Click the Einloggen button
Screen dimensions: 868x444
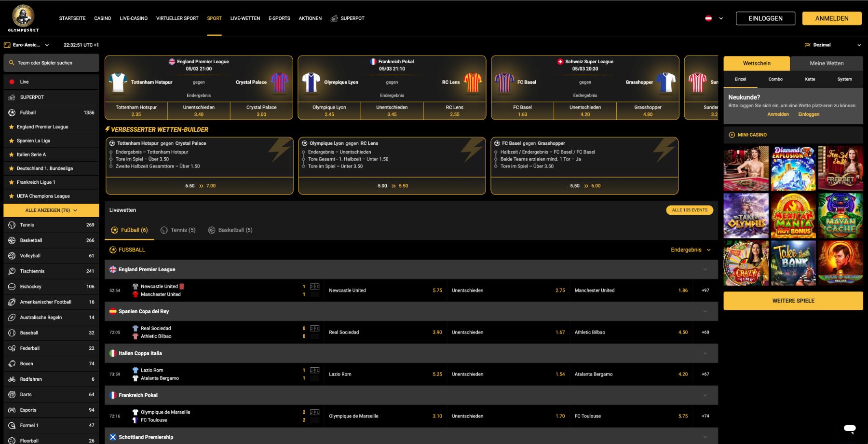tap(765, 18)
